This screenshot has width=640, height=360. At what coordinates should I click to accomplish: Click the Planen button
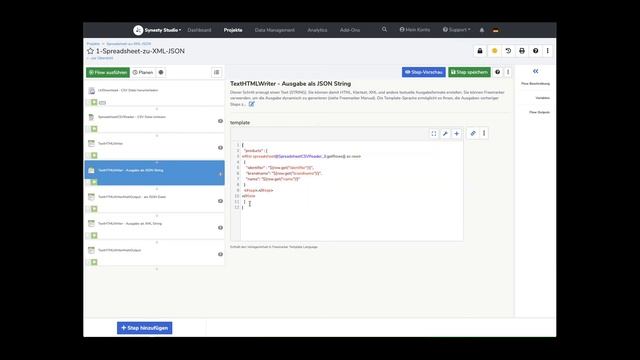(143, 72)
